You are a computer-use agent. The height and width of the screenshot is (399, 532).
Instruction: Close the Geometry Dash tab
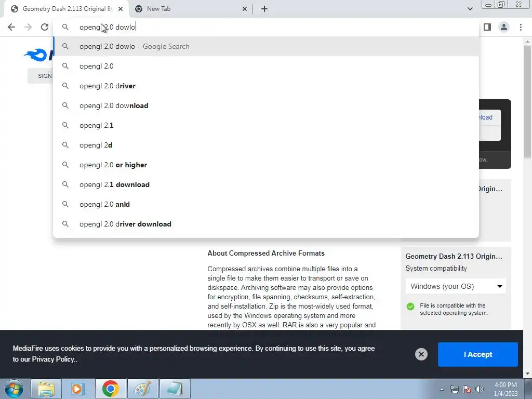[121, 9]
